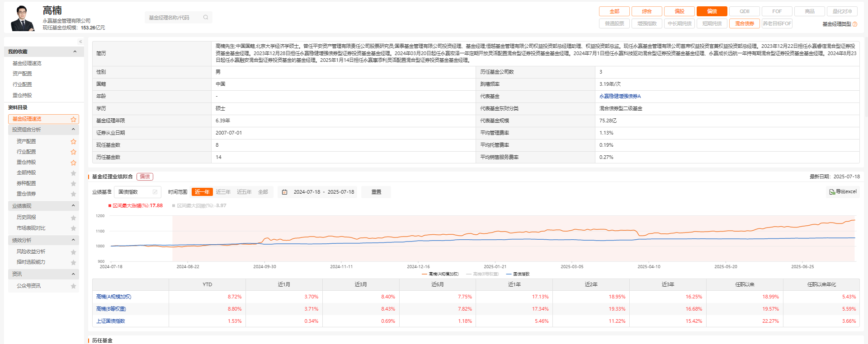Switch time range to 近一年
The image size is (868, 344).
pos(202,192)
